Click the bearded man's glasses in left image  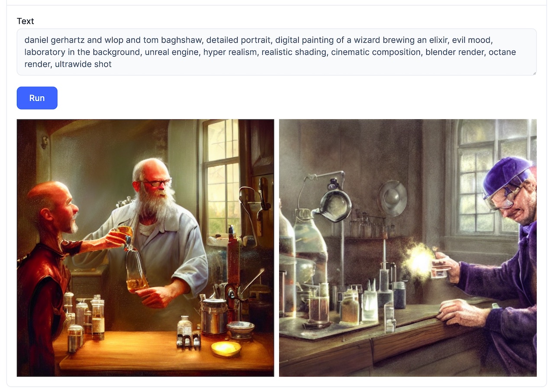coord(156,183)
